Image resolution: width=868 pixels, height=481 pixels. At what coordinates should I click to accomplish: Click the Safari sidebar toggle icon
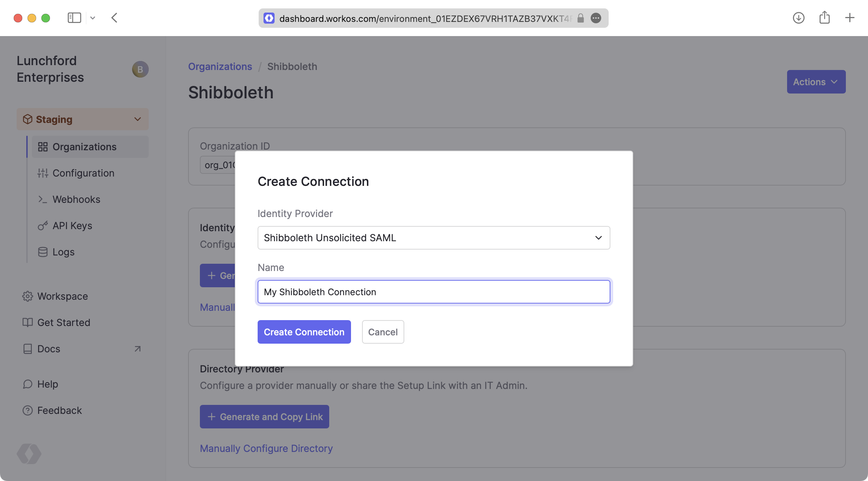74,18
